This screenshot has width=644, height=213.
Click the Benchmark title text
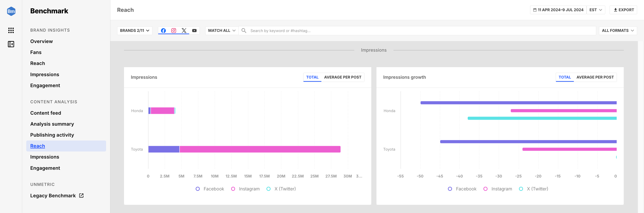tap(49, 11)
